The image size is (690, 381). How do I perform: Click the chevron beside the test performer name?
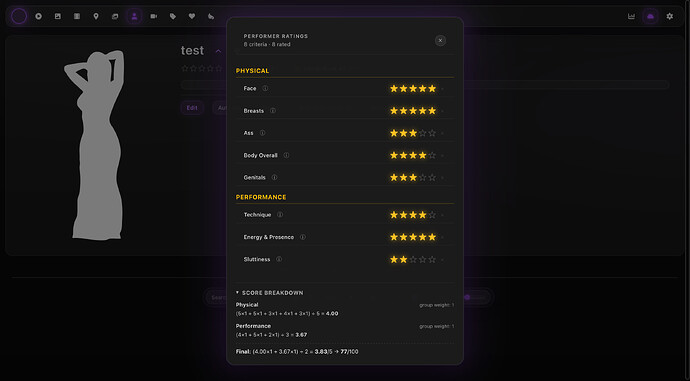click(218, 51)
